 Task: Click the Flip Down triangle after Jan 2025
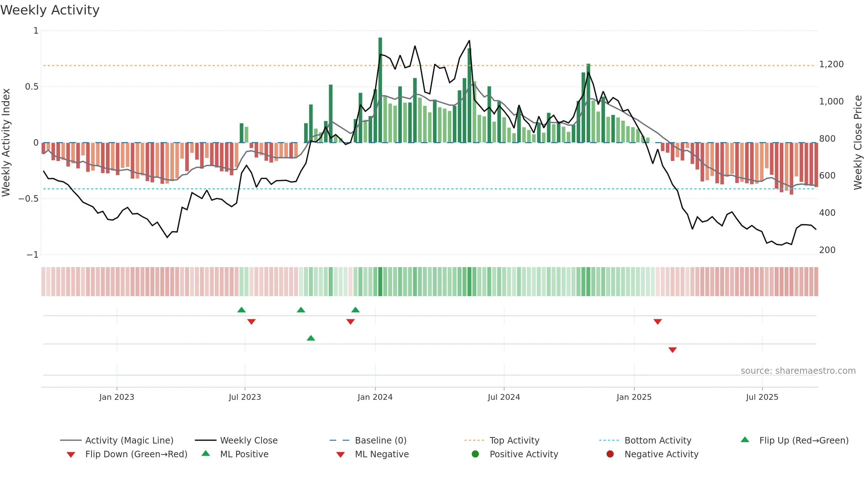[658, 322]
